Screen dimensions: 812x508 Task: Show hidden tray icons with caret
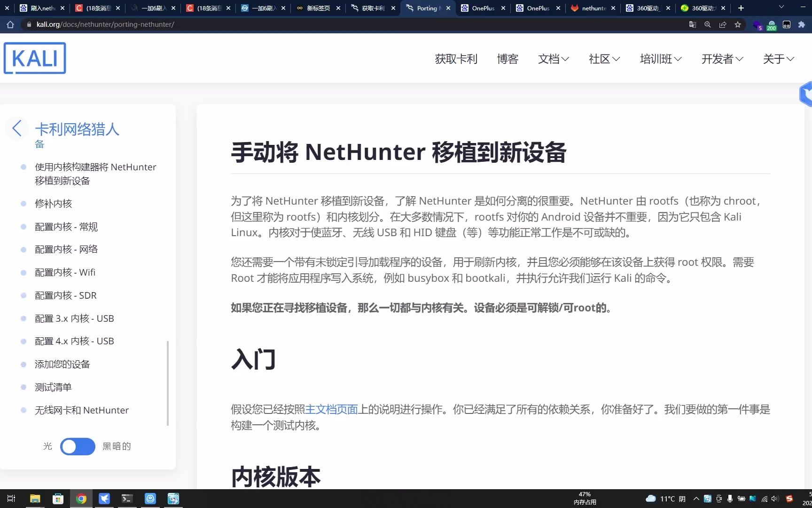coord(696,499)
